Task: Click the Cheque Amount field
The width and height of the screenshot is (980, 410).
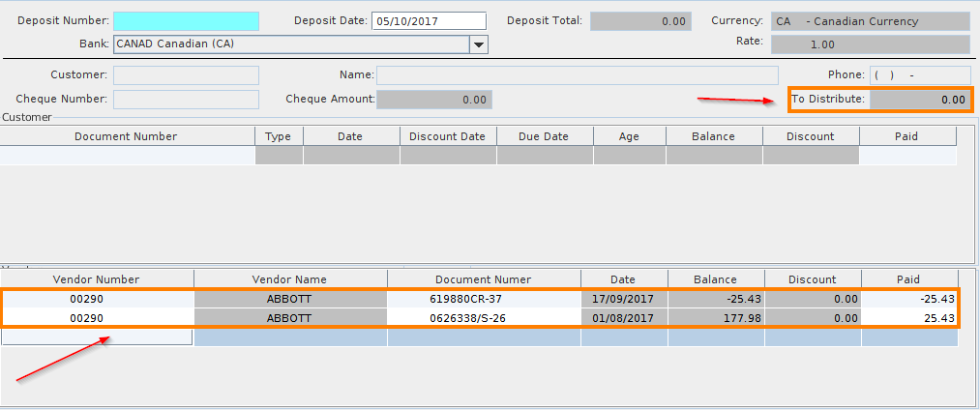Action: [x=434, y=99]
